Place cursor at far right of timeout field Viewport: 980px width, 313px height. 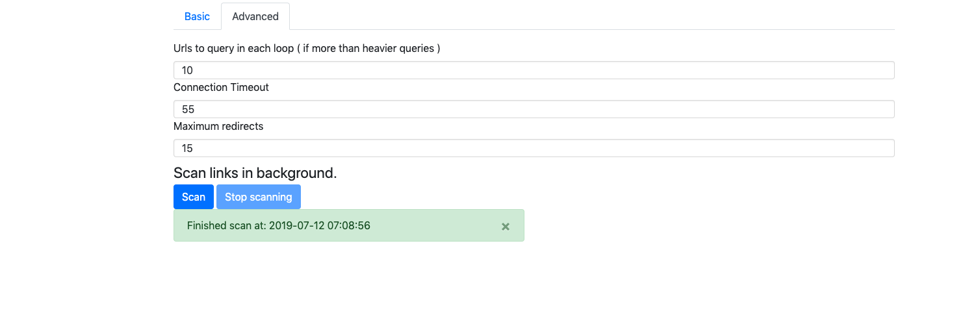[887, 109]
